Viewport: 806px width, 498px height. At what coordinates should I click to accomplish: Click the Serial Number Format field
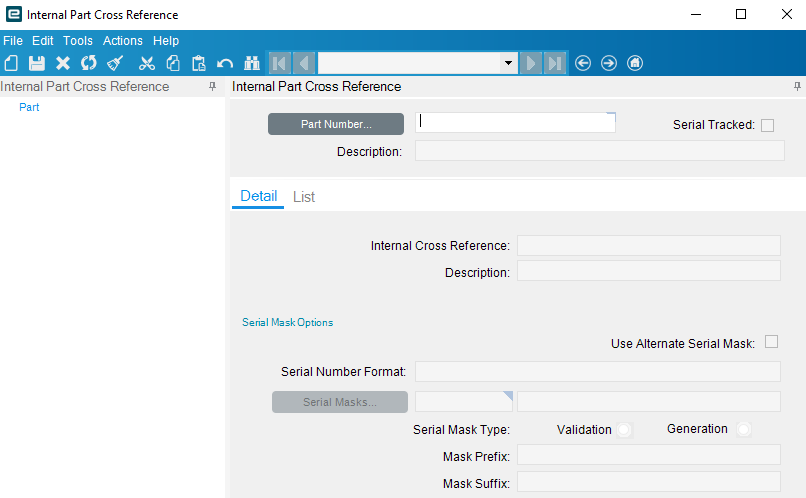point(598,372)
